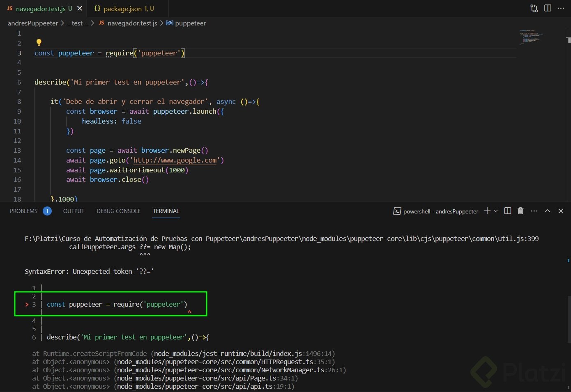571x392 pixels.
Task: Create a new terminal with plus icon
Action: point(487,211)
